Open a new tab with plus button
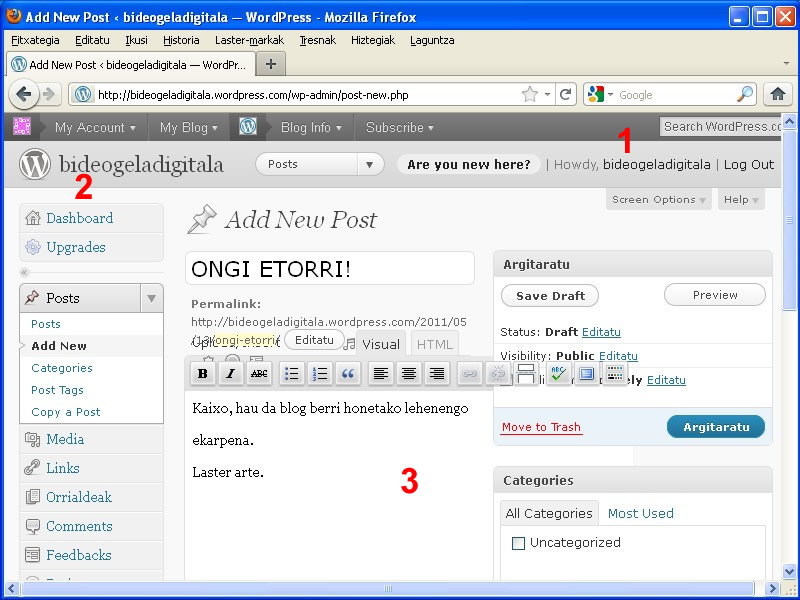The image size is (800, 600). tap(271, 64)
